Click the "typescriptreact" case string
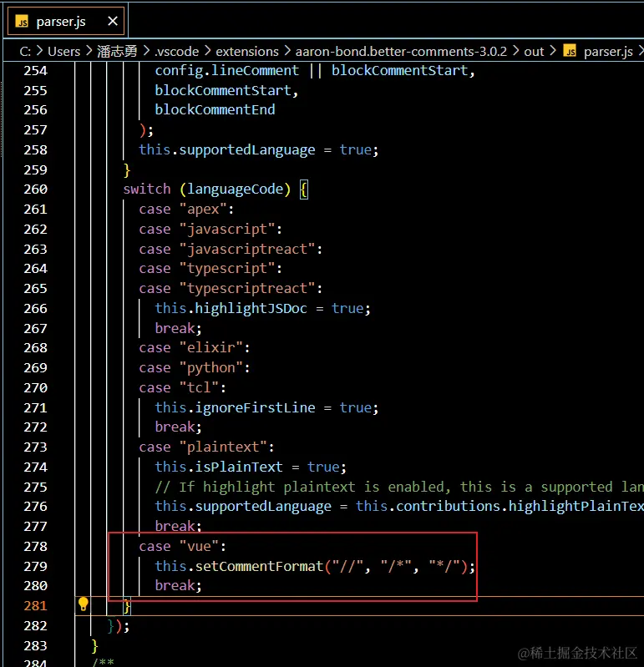The width and height of the screenshot is (644, 667). tap(247, 288)
